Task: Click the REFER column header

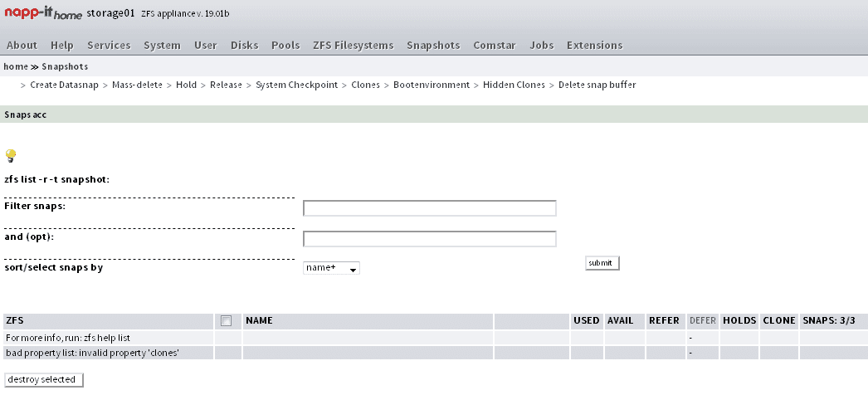Action: [665, 320]
